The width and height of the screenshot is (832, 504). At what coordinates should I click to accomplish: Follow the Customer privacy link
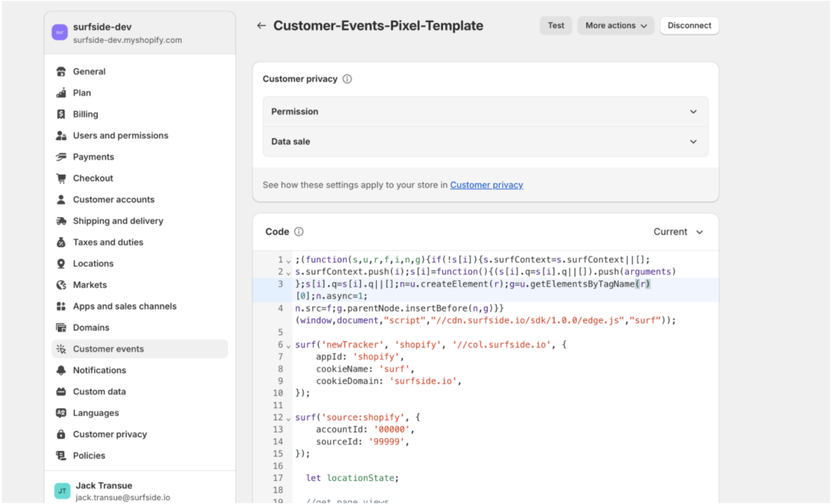click(x=486, y=185)
